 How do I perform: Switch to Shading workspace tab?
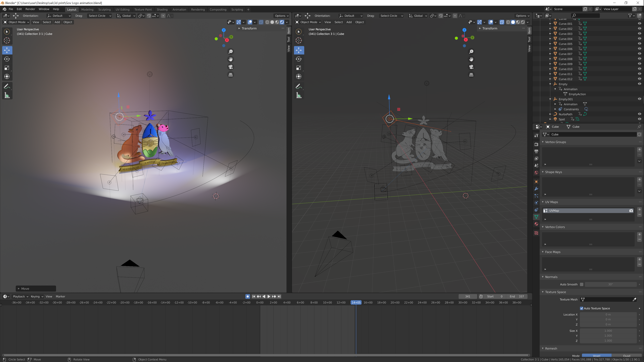tap(162, 10)
